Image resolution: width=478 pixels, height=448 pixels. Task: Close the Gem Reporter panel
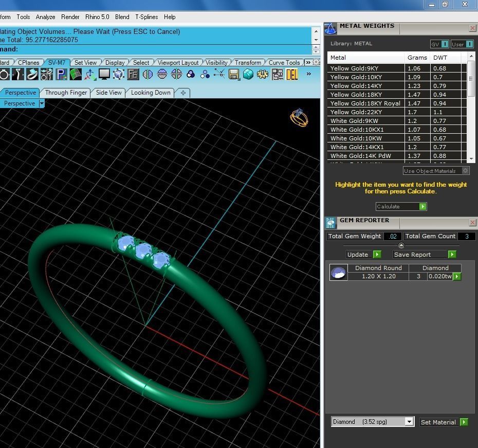click(x=472, y=223)
